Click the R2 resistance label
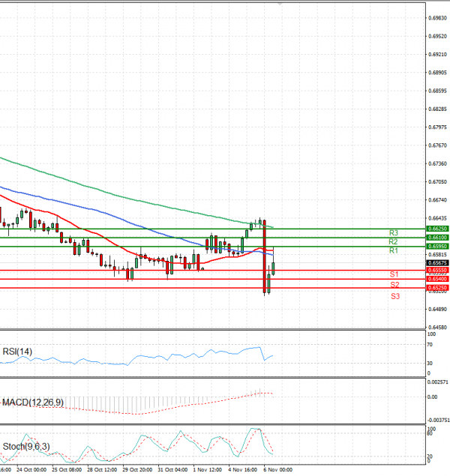This screenshot has height=476, width=450. pos(393,242)
